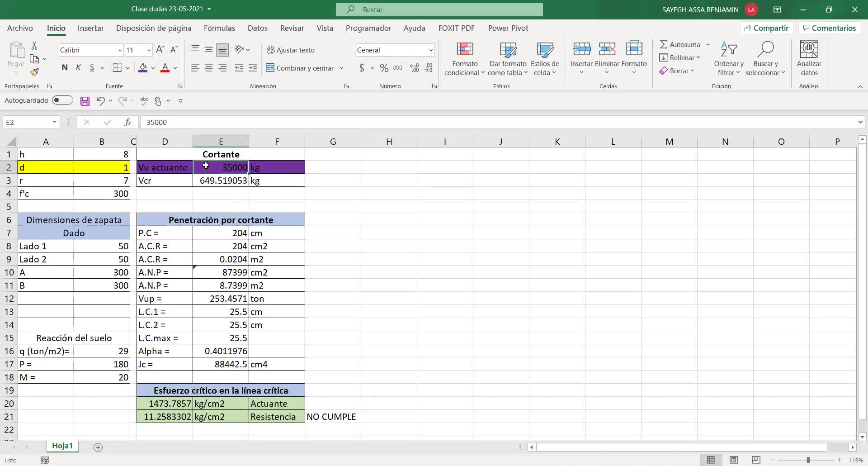
Task: Click the insert function fx icon
Action: coord(128,122)
